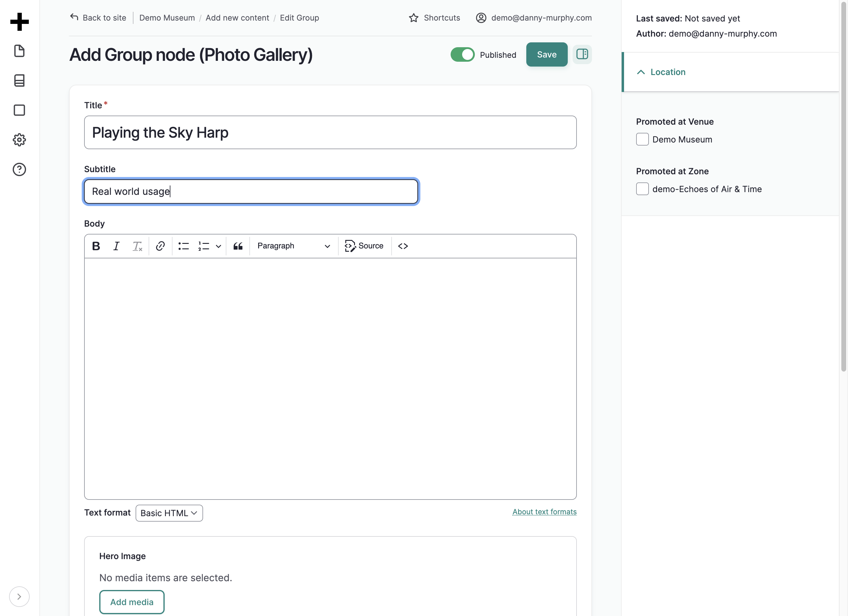Toggle bold formatting in Body editor
The width and height of the screenshot is (848, 616).
tap(96, 246)
